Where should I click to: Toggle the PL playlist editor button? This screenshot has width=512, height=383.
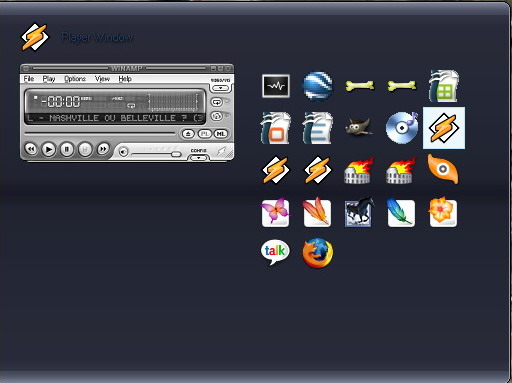click(205, 134)
